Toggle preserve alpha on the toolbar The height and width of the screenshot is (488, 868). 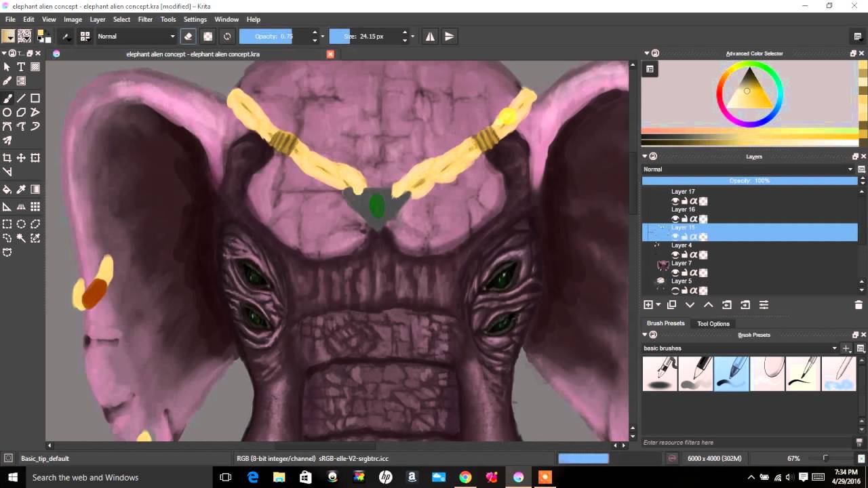coord(208,37)
